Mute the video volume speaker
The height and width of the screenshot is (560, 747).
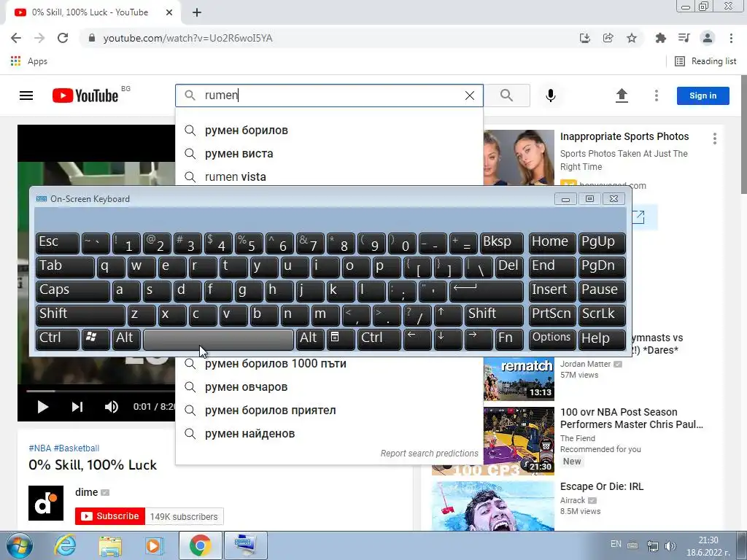click(x=112, y=407)
